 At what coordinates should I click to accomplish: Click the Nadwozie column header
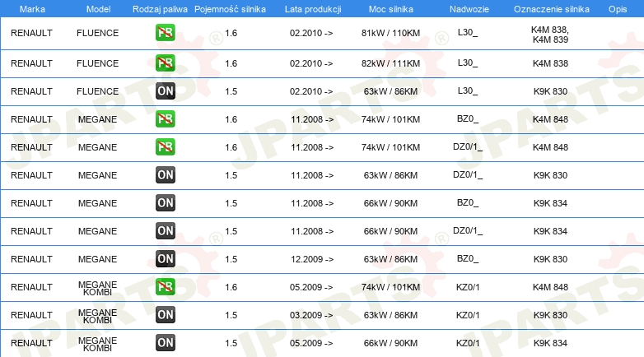(x=469, y=9)
